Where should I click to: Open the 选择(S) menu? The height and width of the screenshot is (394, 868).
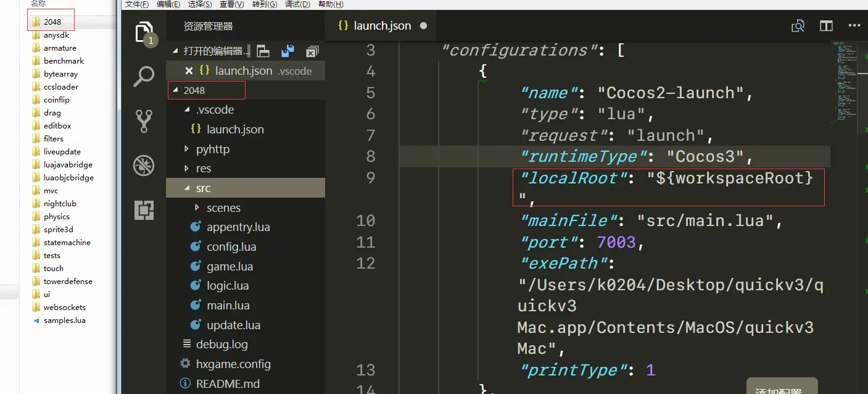(x=200, y=4)
